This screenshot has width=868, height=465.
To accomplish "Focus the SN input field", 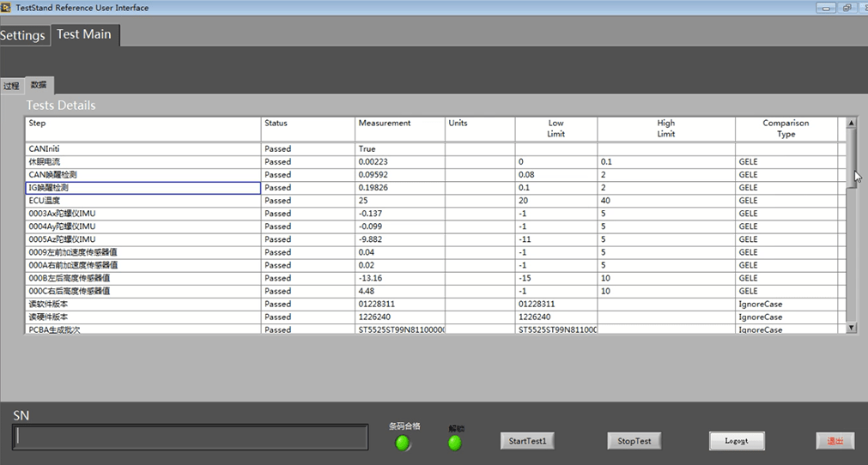I will (x=190, y=438).
